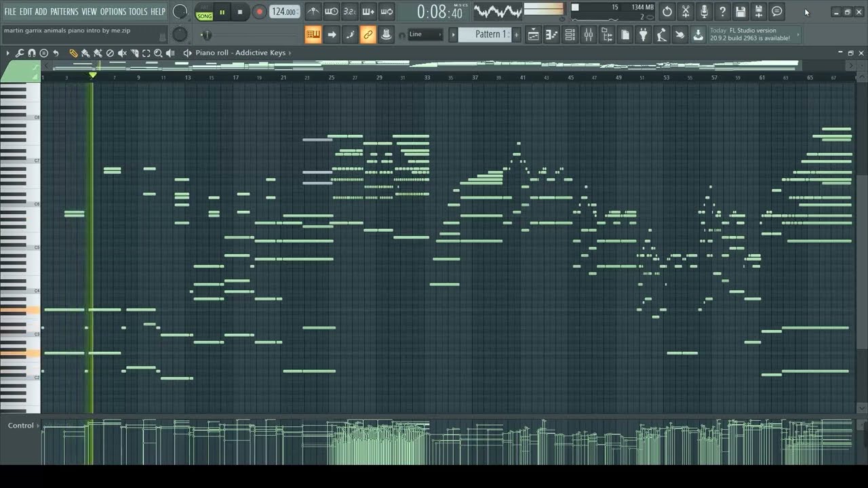Screen dimensions: 868x488
Task: Click the one-click recording microphone icon
Action: click(x=704, y=12)
